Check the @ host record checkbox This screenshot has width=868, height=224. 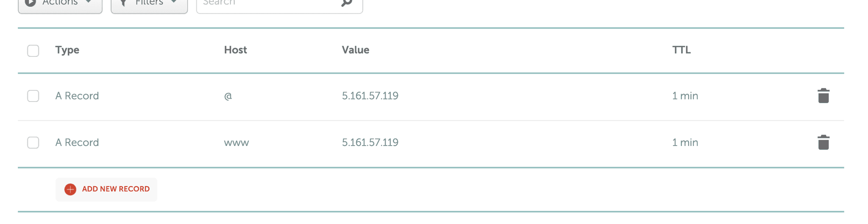(x=33, y=96)
